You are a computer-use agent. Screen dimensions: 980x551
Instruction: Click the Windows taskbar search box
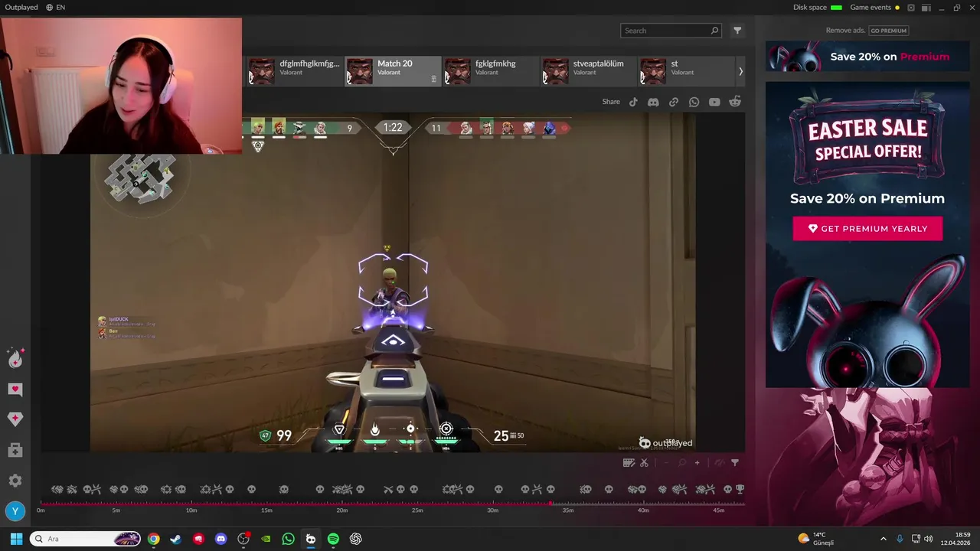tap(85, 539)
